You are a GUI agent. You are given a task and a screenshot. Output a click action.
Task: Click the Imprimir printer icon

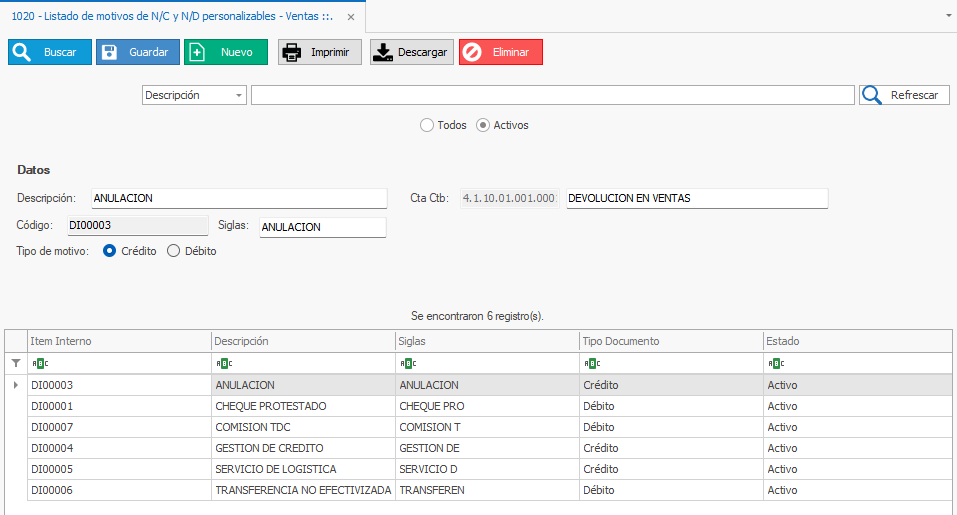[x=291, y=52]
